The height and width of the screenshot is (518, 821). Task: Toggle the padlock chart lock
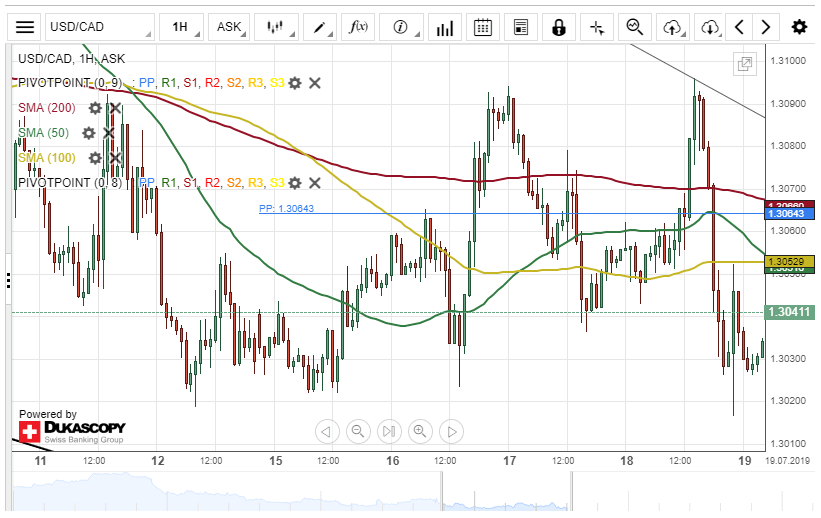tap(559, 27)
